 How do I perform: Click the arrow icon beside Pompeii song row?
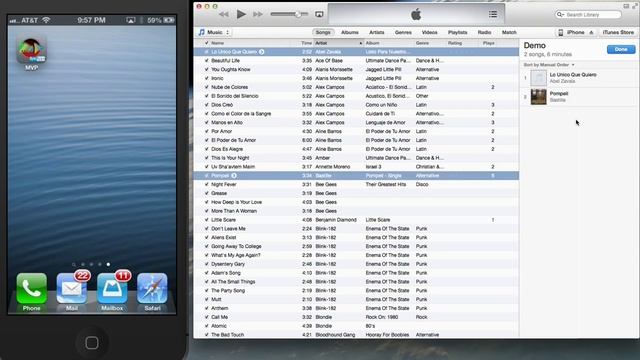pyautogui.click(x=234, y=176)
